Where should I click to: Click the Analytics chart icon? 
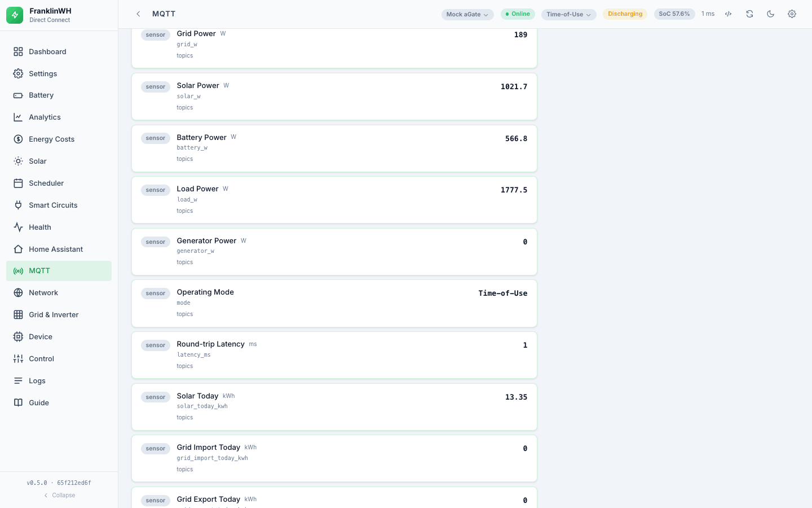18,117
